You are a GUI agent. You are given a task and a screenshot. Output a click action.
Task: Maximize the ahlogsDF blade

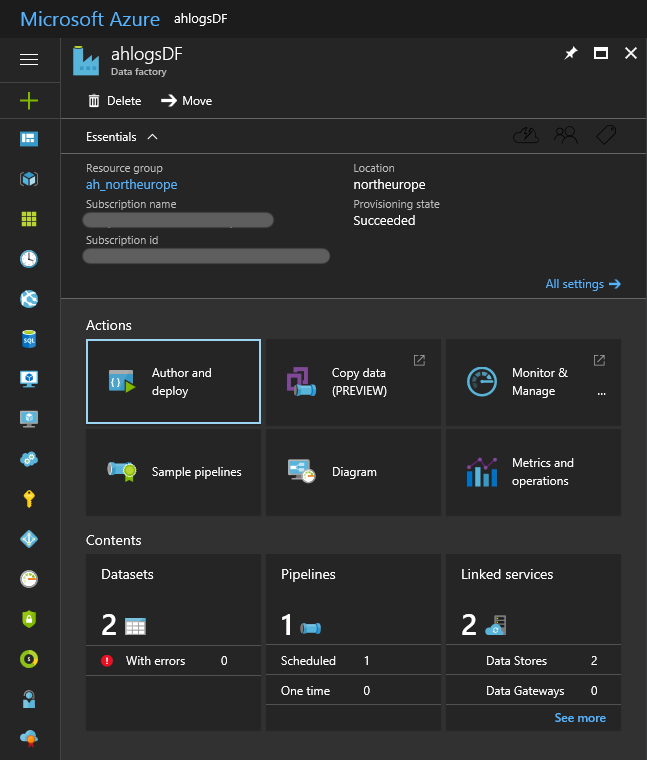tap(601, 53)
